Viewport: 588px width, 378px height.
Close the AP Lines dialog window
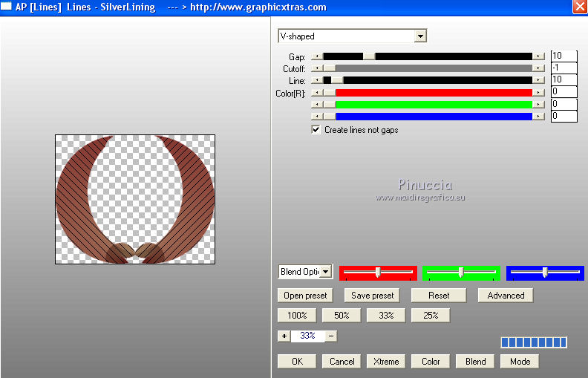pos(579,7)
